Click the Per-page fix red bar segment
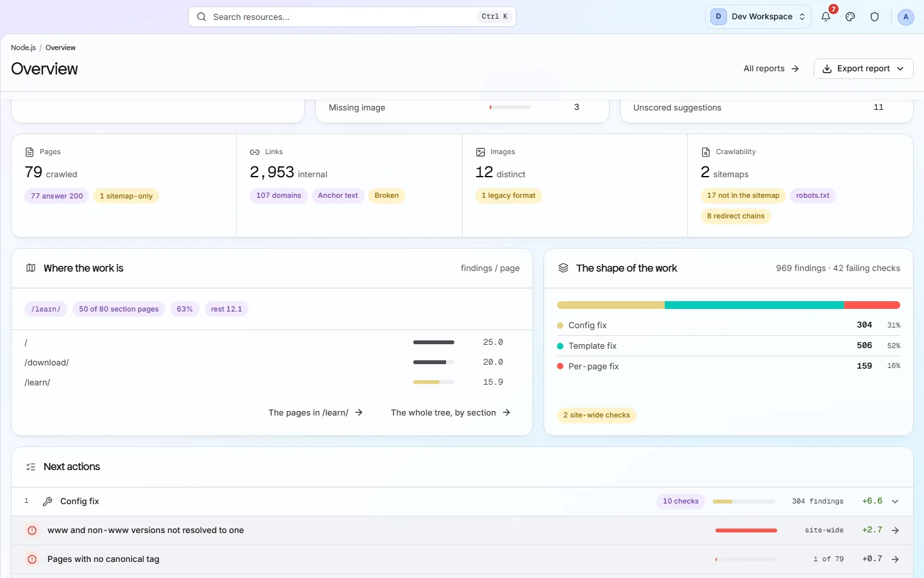This screenshot has height=578, width=924. click(872, 306)
